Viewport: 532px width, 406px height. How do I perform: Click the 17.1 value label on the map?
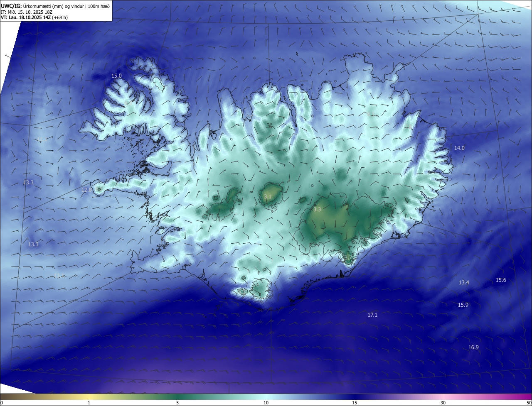[372, 316]
